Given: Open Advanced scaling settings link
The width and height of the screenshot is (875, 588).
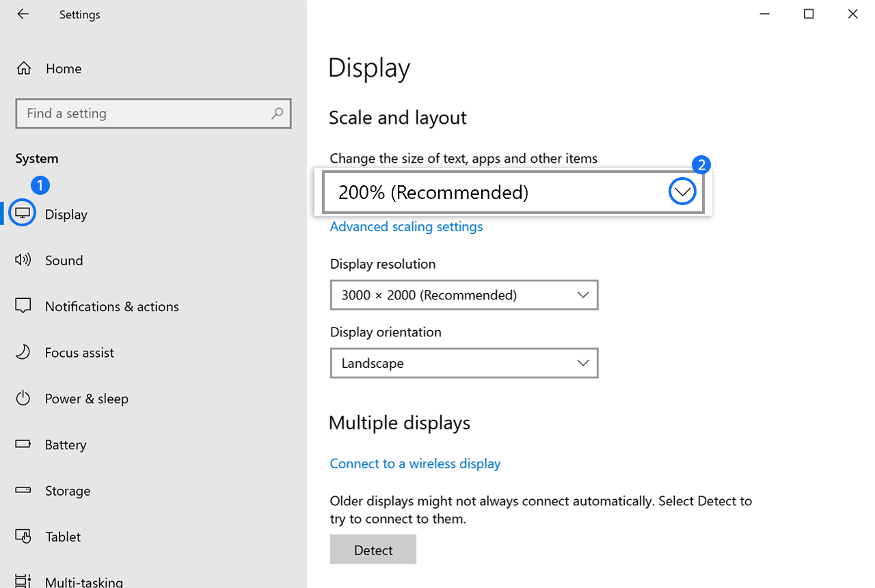Looking at the screenshot, I should (406, 226).
